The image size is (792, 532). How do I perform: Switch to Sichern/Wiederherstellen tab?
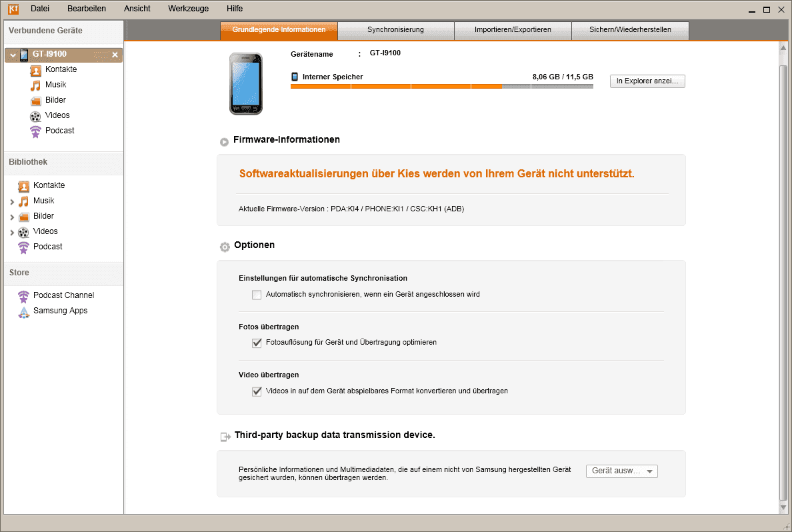click(630, 30)
